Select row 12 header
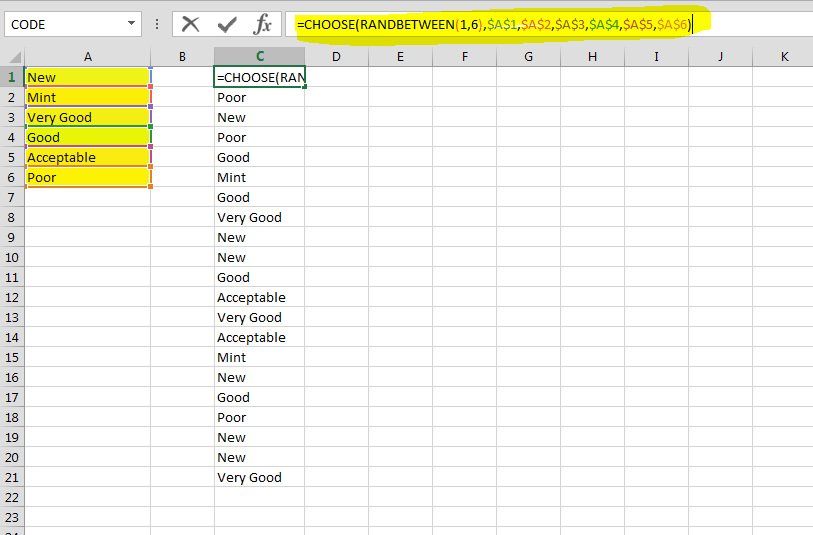813x535 pixels. tap(11, 297)
